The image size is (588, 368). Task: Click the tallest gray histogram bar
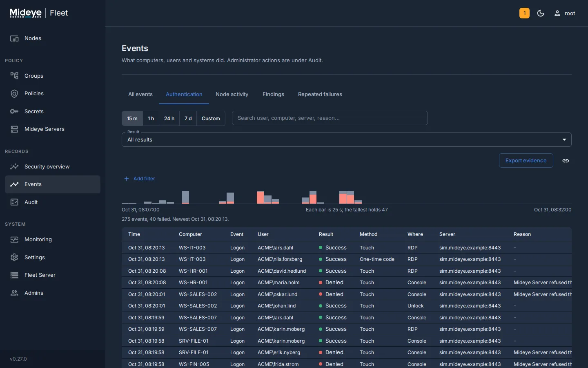(x=185, y=197)
